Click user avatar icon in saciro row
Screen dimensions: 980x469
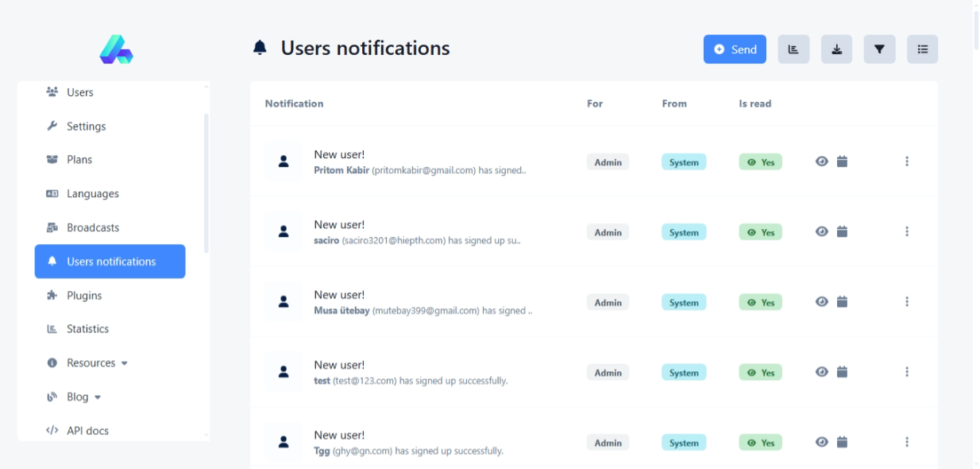tap(284, 231)
